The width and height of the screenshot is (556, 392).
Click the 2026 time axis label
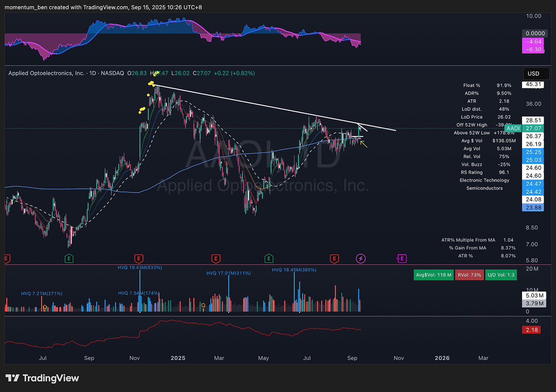pos(442,358)
